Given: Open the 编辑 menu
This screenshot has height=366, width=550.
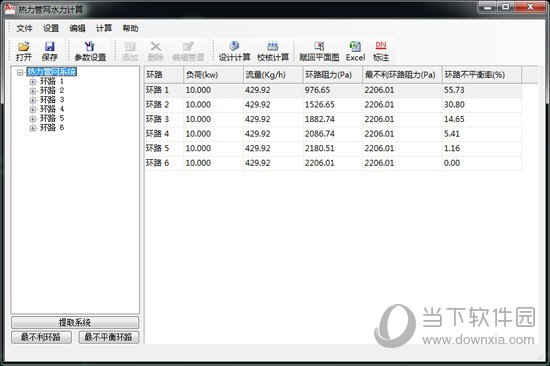Looking at the screenshot, I should [x=78, y=28].
